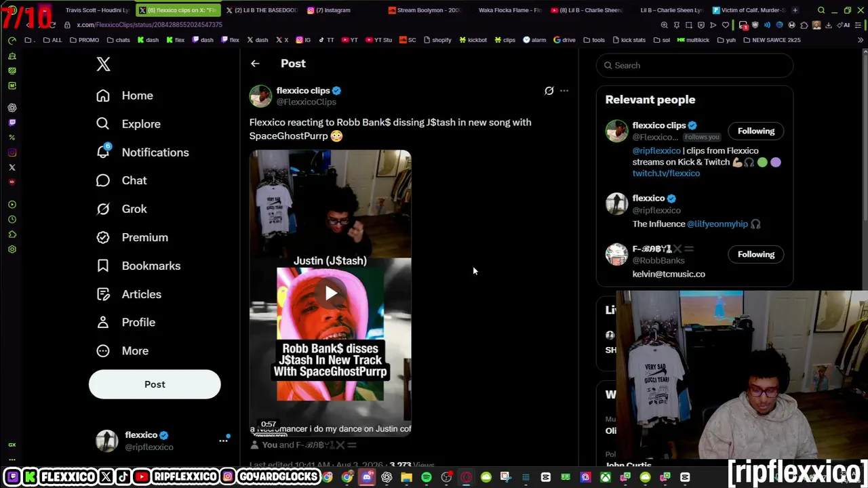The width and height of the screenshot is (868, 488).
Task: Open the Chat messages page
Action: [121, 180]
